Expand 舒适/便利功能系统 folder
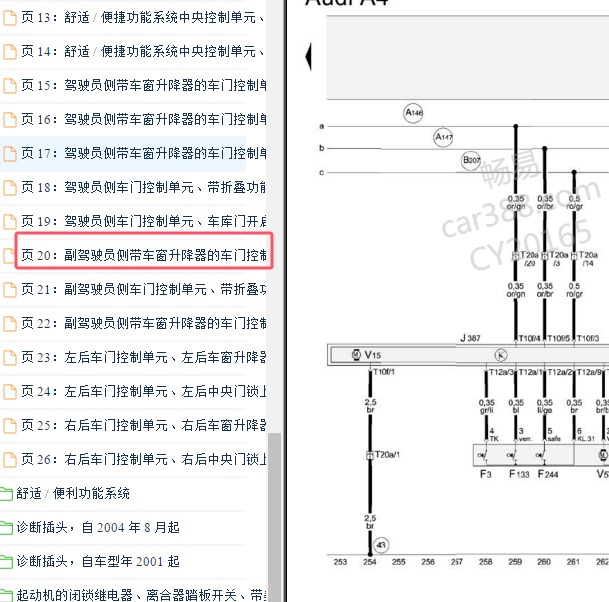 pyautogui.click(x=73, y=494)
